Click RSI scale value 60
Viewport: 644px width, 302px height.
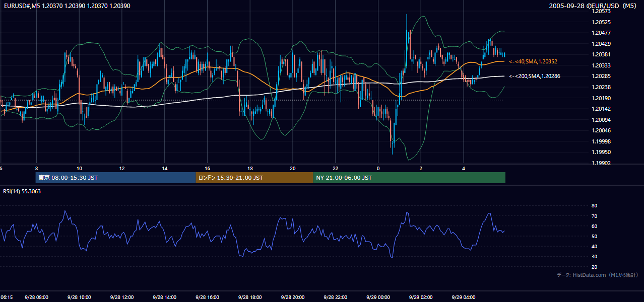point(595,226)
